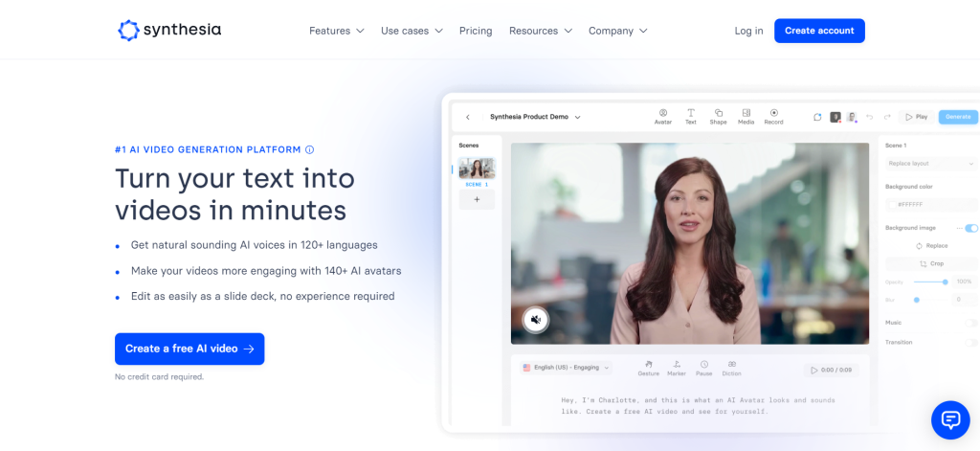980x451 pixels.
Task: Click Create a free AI video button
Action: tap(189, 349)
